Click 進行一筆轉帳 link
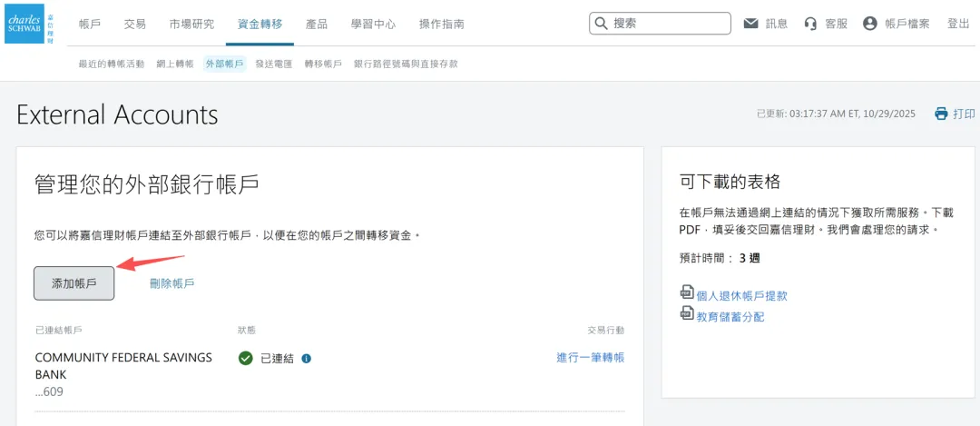 (591, 358)
